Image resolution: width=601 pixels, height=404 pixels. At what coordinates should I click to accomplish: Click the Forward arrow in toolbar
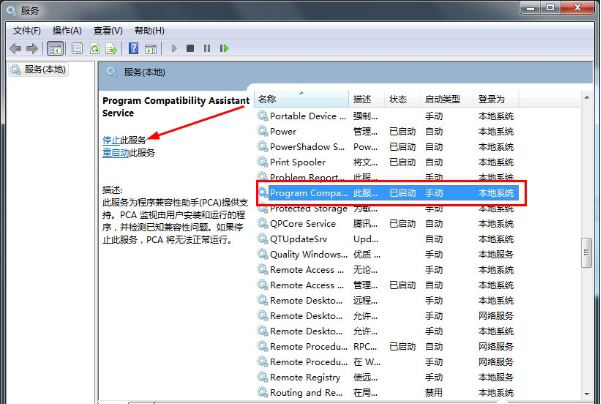click(x=32, y=48)
